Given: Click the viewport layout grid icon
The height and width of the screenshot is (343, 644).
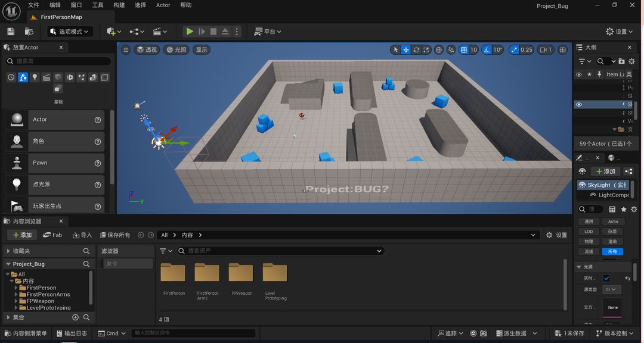Looking at the screenshot, I should coord(562,50).
